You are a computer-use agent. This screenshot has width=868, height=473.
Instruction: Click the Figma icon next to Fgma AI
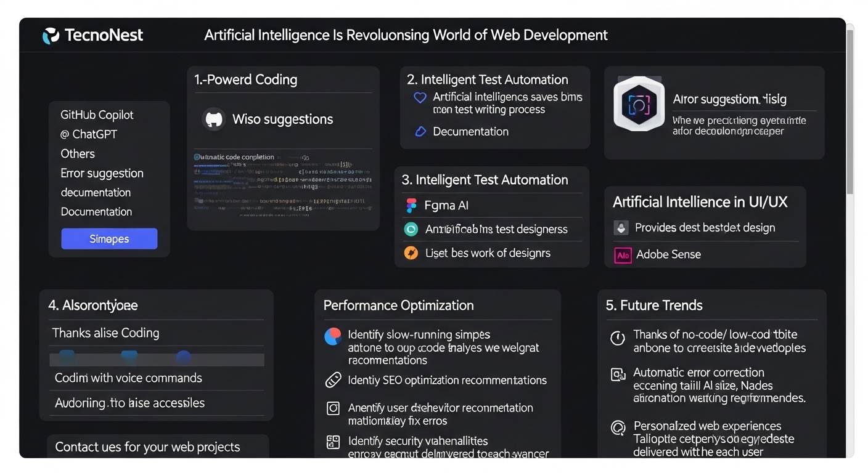411,206
